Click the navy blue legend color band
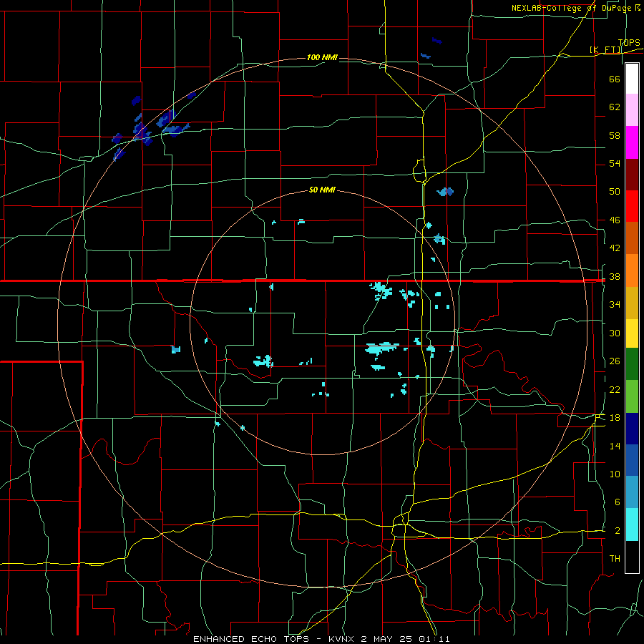The image size is (644, 644). point(632,429)
